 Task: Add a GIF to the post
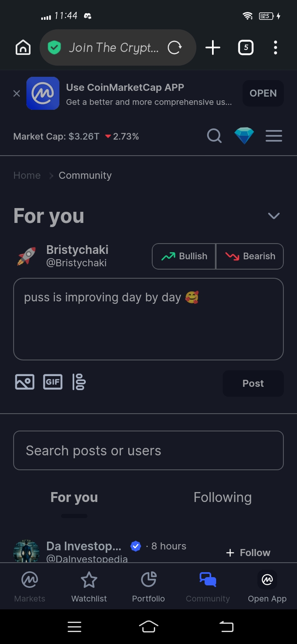click(53, 382)
